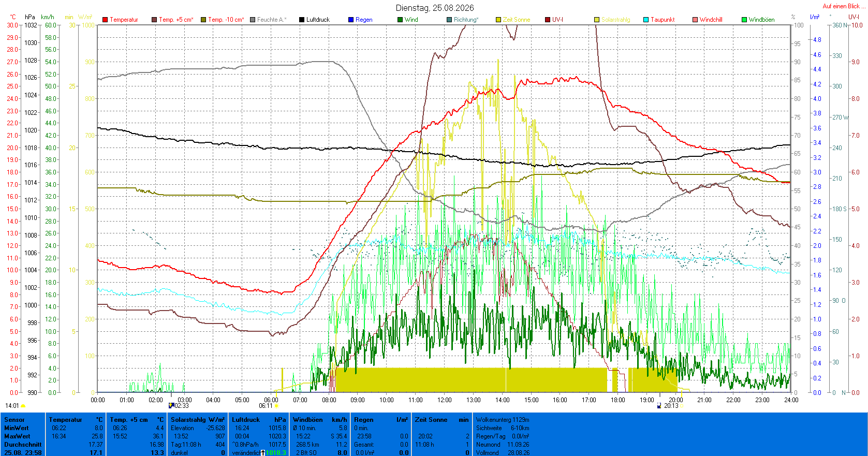Click the 'Wolkenunterg 1129m' entry
The height and width of the screenshot is (456, 868).
click(x=503, y=420)
